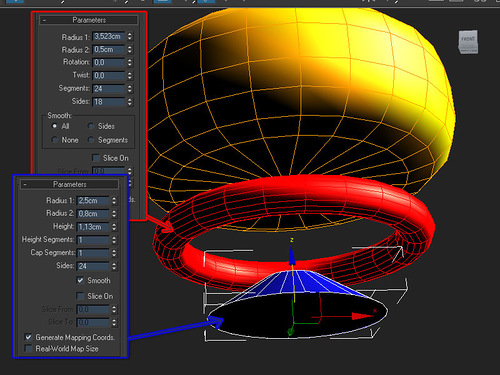Click the Twist value field
The height and width of the screenshot is (375, 500).
point(109,75)
